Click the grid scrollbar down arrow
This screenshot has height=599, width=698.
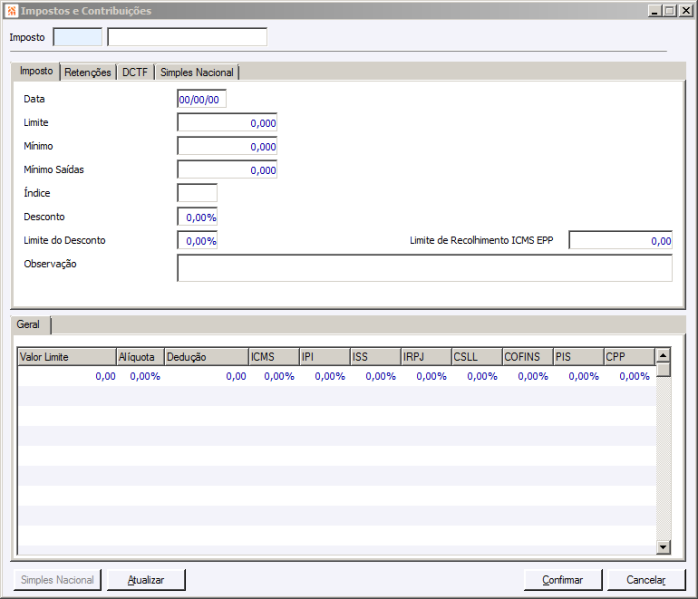point(663,547)
